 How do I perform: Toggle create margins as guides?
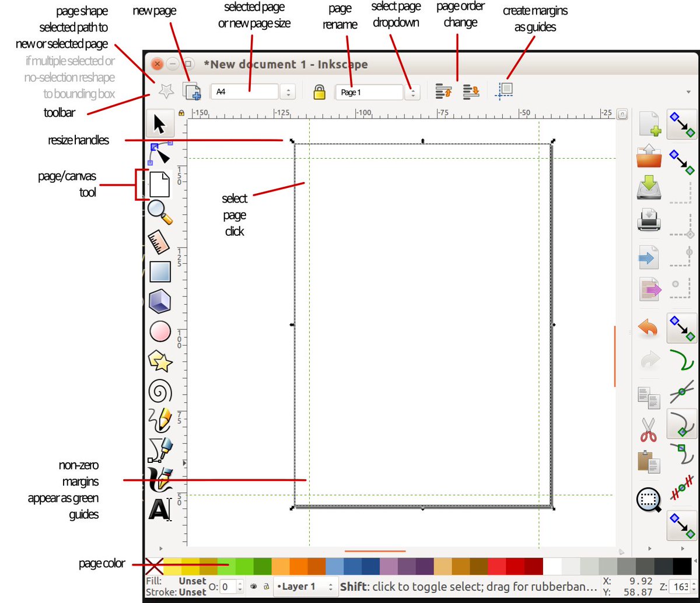tap(504, 90)
